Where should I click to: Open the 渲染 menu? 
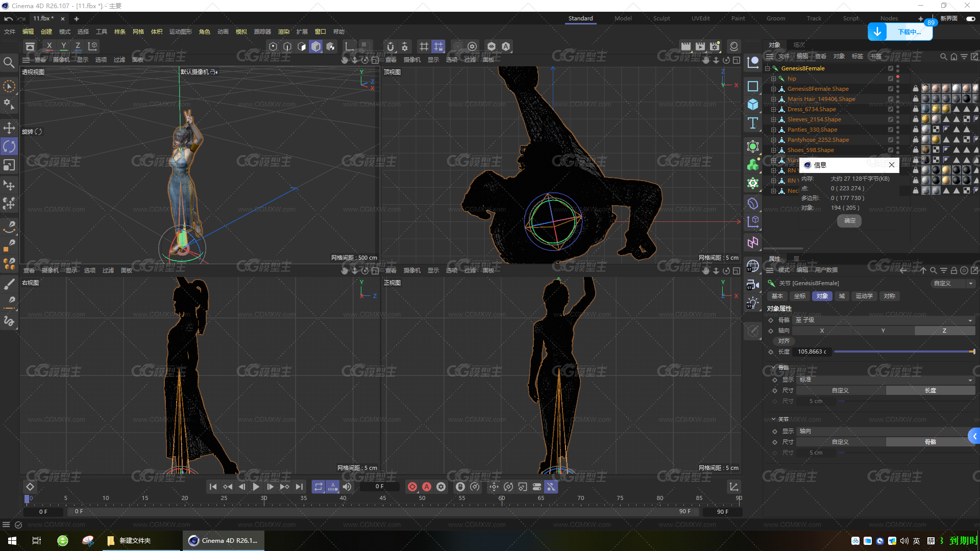pos(284,32)
